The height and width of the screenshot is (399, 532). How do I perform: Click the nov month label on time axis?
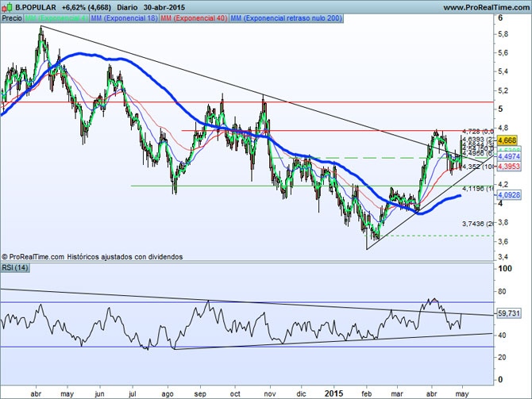(270, 394)
